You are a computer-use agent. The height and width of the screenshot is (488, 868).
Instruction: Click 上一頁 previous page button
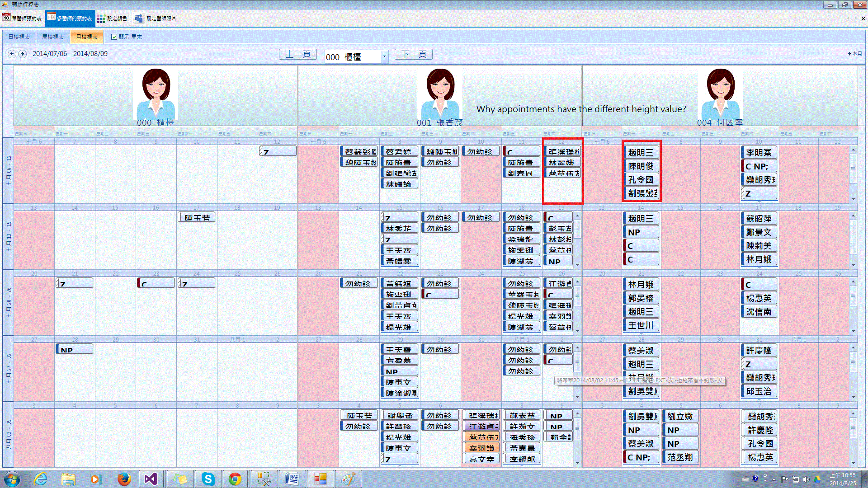click(x=297, y=55)
